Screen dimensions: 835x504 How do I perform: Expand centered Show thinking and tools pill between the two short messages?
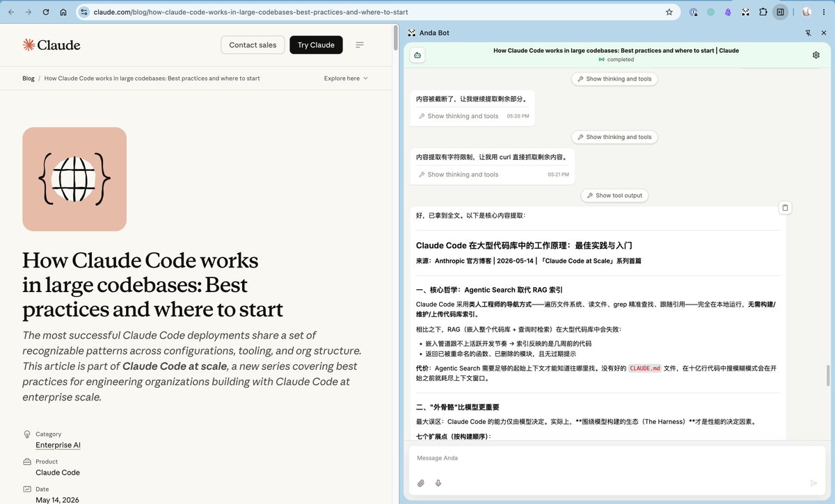pyautogui.click(x=614, y=137)
